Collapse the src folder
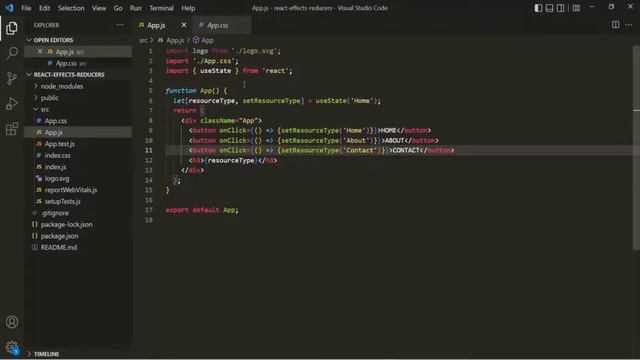Image resolution: width=640 pixels, height=360 pixels. pyautogui.click(x=44, y=109)
